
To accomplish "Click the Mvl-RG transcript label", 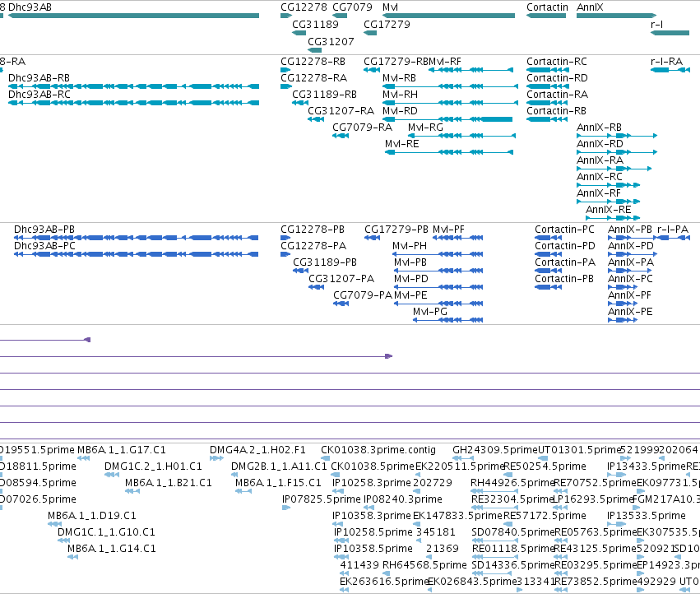I will click(x=425, y=128).
